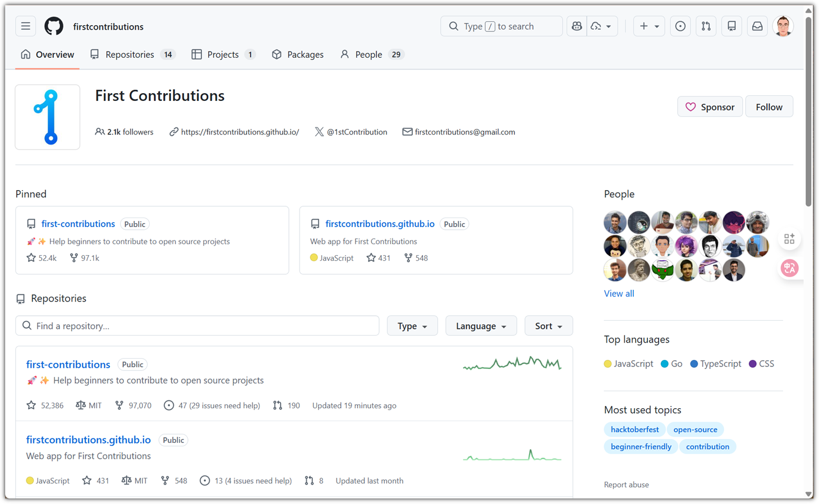
Task: Switch to the Repositories tab
Action: pos(132,54)
